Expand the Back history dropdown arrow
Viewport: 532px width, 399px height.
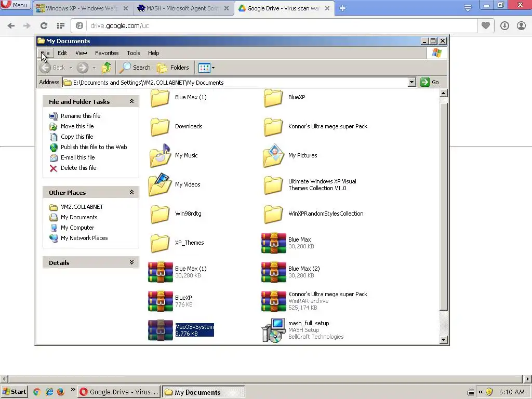click(71, 68)
